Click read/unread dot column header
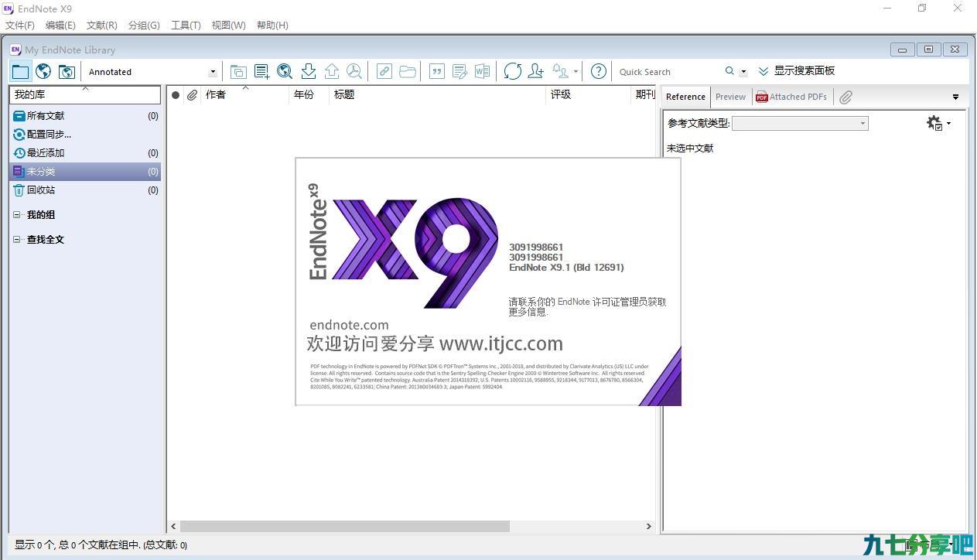 point(176,95)
